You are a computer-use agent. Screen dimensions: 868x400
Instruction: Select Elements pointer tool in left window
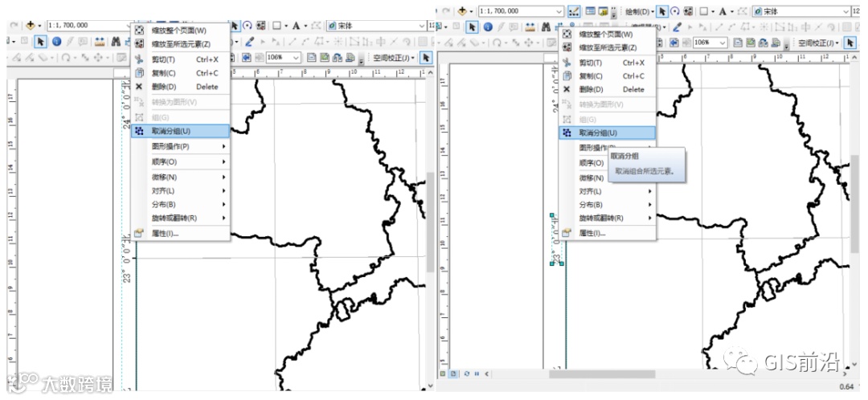[40, 42]
